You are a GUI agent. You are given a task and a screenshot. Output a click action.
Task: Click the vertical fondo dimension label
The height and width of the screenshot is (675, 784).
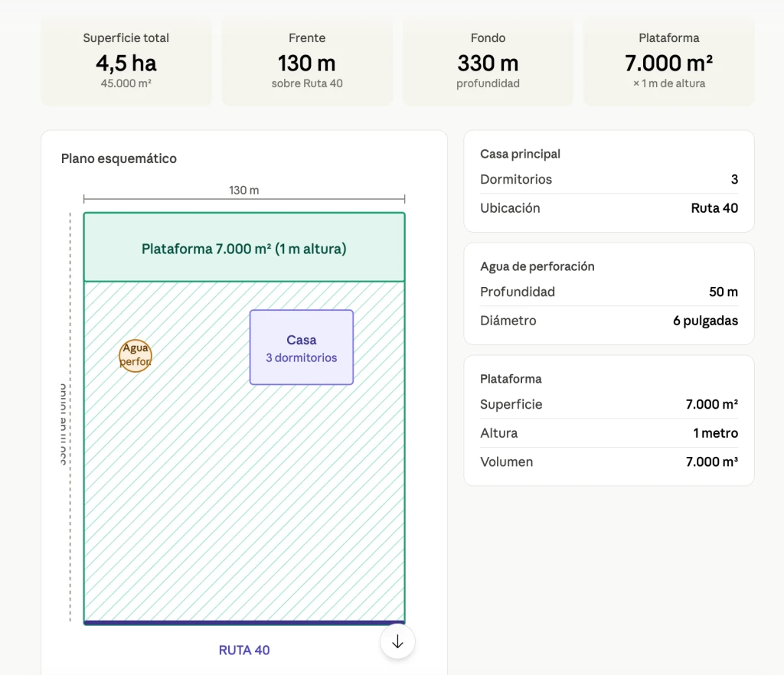(x=63, y=425)
